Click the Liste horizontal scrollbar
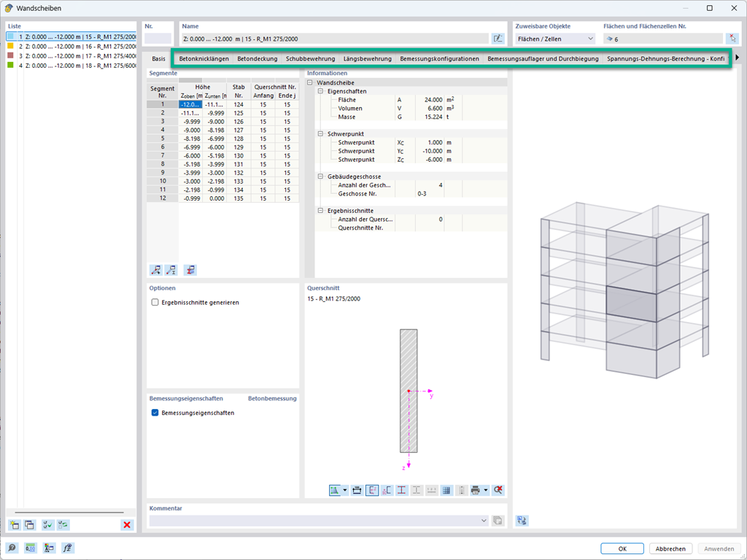747x560 pixels. [x=69, y=513]
